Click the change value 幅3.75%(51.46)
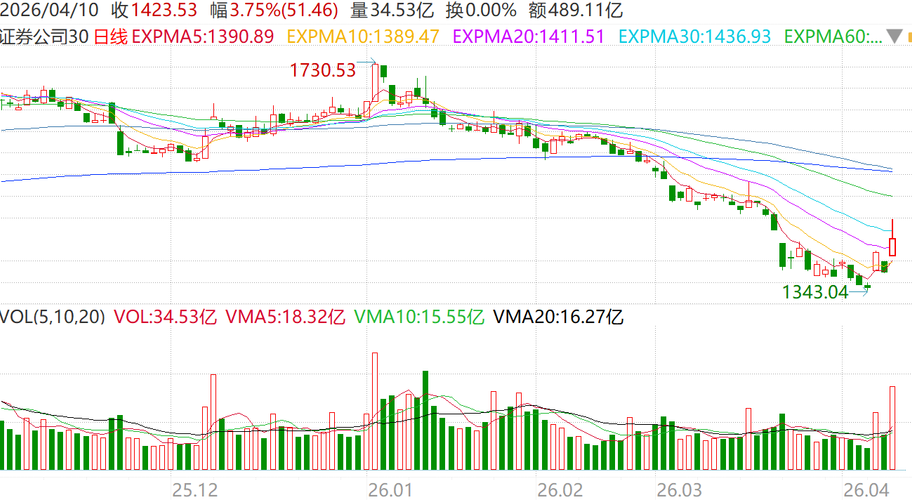 [275, 10]
